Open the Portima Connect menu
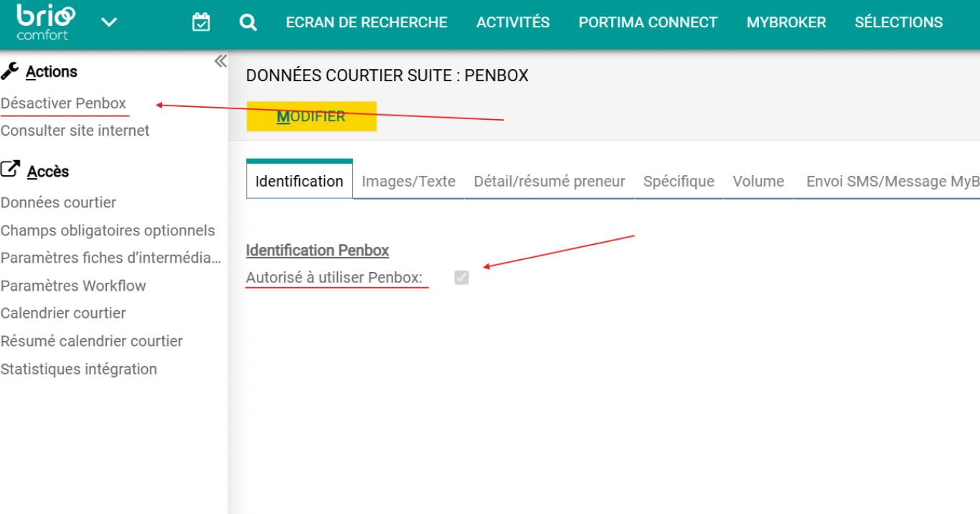The width and height of the screenshot is (980, 514). (648, 22)
